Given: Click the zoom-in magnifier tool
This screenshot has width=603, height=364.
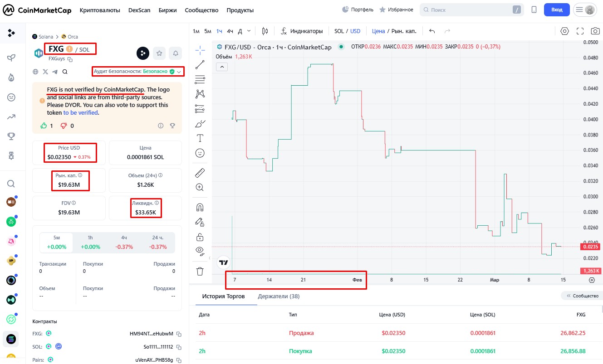Looking at the screenshot, I should (x=200, y=187).
